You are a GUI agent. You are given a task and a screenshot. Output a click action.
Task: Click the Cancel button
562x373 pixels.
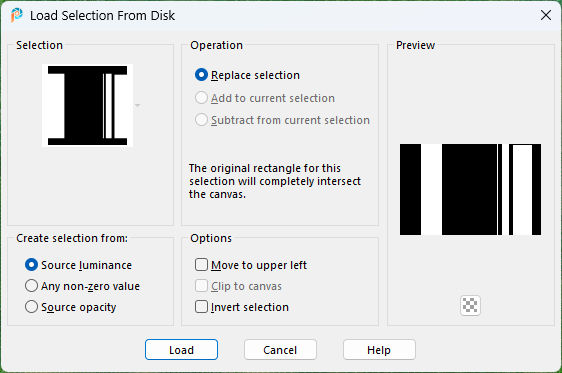pos(280,350)
